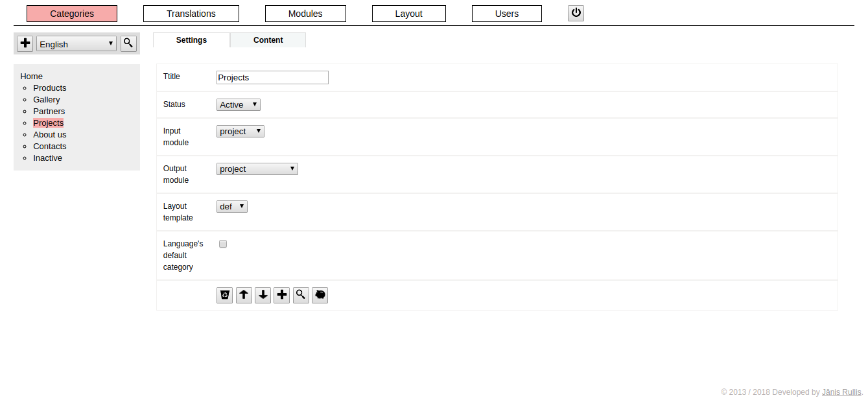Switch to the Content tab
Viewport: 868px width, 402px height.
pyautogui.click(x=268, y=40)
